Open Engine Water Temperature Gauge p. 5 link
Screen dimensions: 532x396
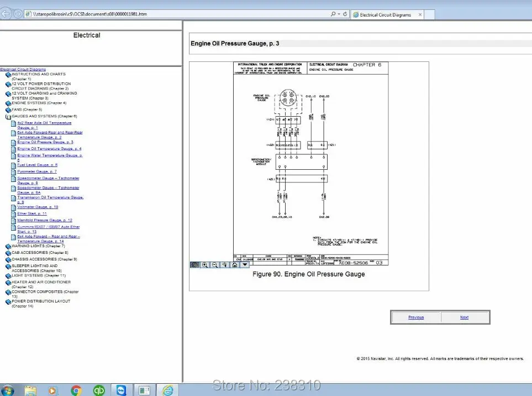pos(50,158)
